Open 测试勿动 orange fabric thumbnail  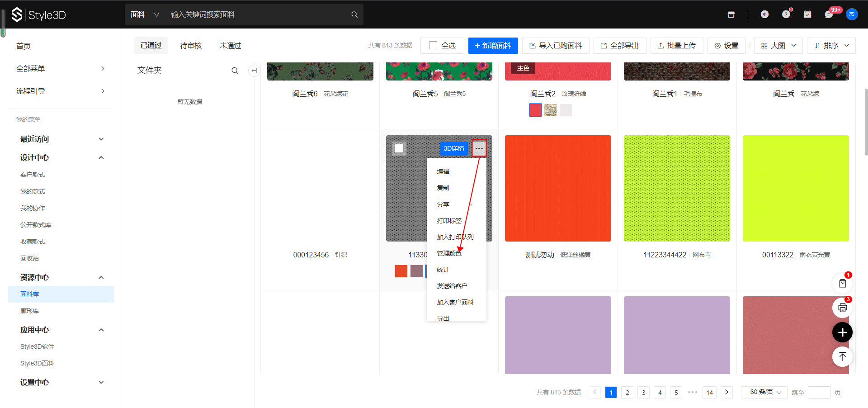click(558, 188)
